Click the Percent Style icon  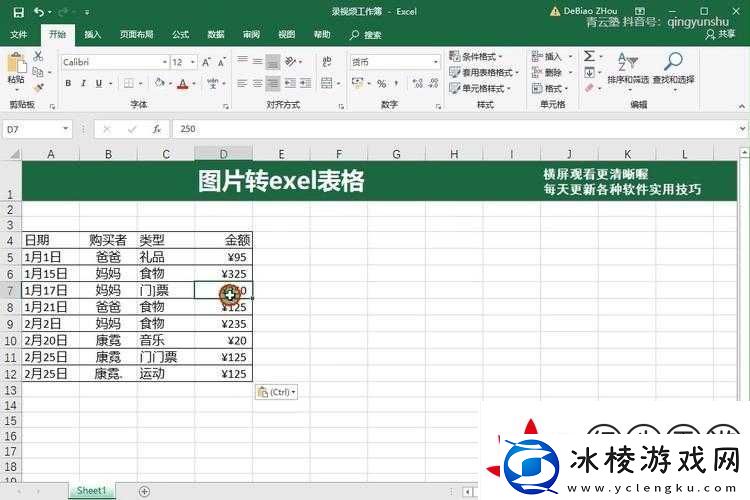click(381, 84)
